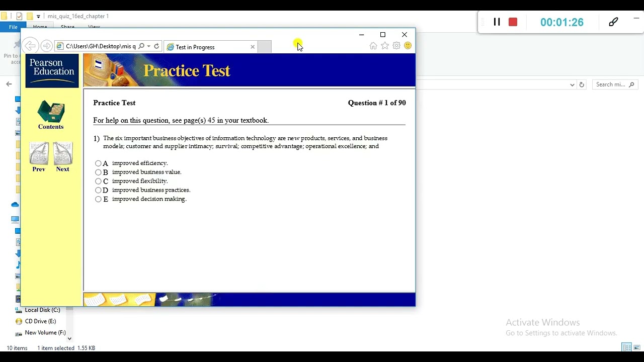Viewport: 644px width, 362px height.
Task: Select New Volume (F:) in navigation pane
Action: pos(45,332)
